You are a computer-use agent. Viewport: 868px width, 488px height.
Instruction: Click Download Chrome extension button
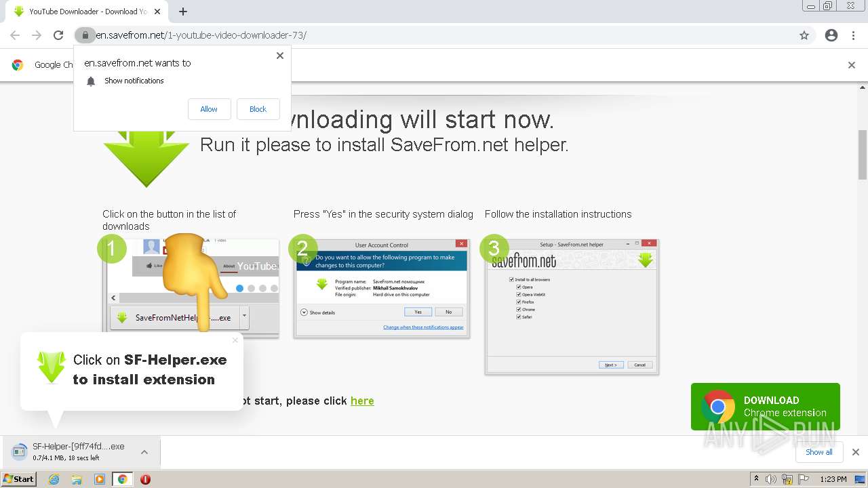(766, 407)
